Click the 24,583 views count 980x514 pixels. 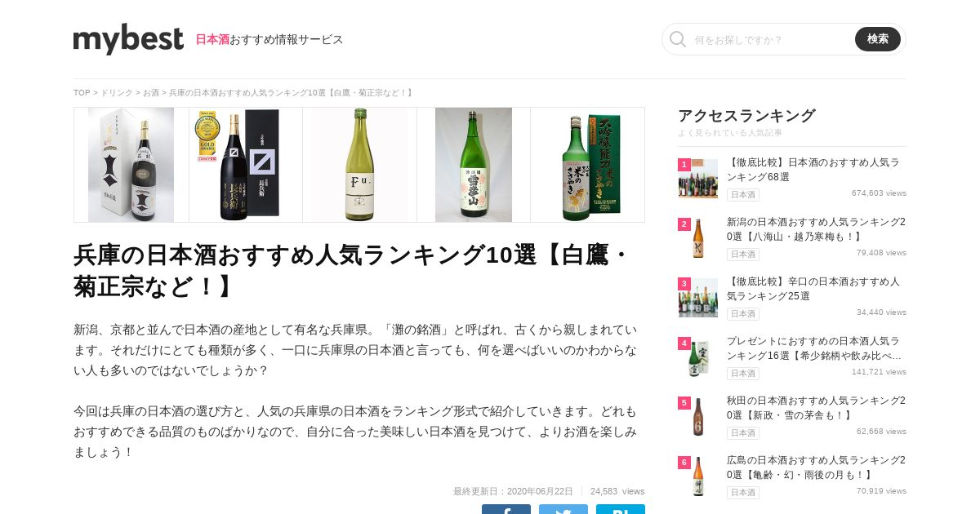point(617,491)
